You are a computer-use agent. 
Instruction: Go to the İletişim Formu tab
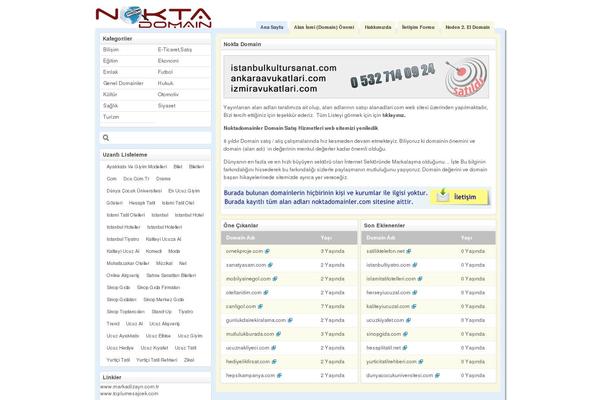pyautogui.click(x=418, y=27)
